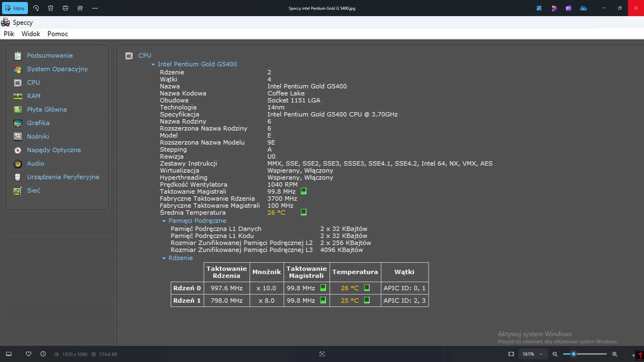Go to the RAM section label
This screenshot has width=644, height=362.
click(34, 96)
